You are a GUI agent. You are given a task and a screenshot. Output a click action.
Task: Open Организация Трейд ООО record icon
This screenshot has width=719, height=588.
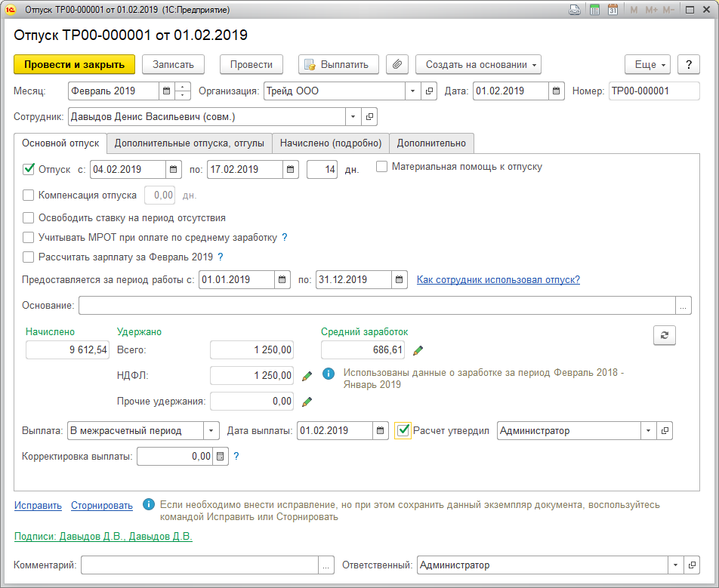(x=429, y=91)
